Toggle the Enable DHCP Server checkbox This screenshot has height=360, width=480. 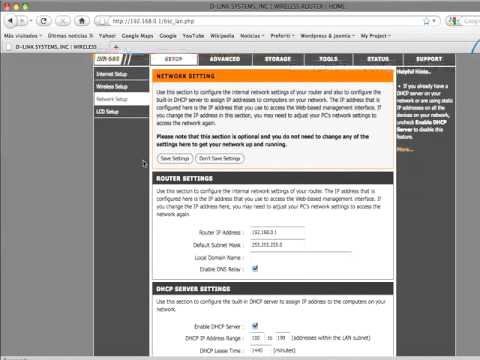point(255,326)
